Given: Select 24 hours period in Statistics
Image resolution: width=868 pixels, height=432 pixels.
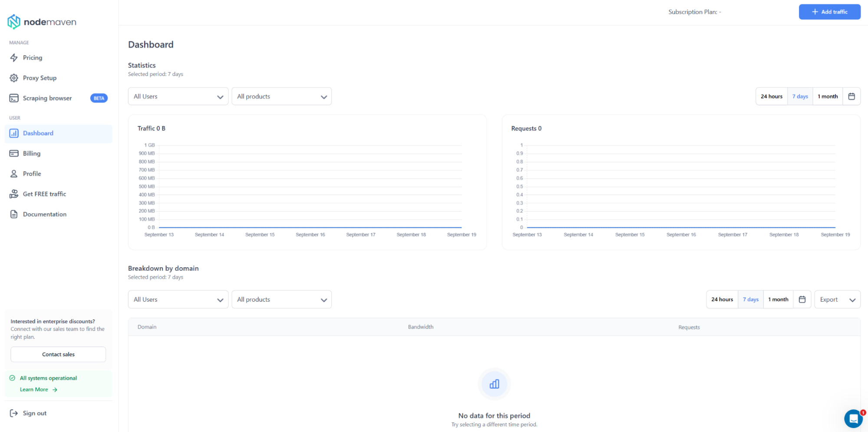Looking at the screenshot, I should [771, 96].
